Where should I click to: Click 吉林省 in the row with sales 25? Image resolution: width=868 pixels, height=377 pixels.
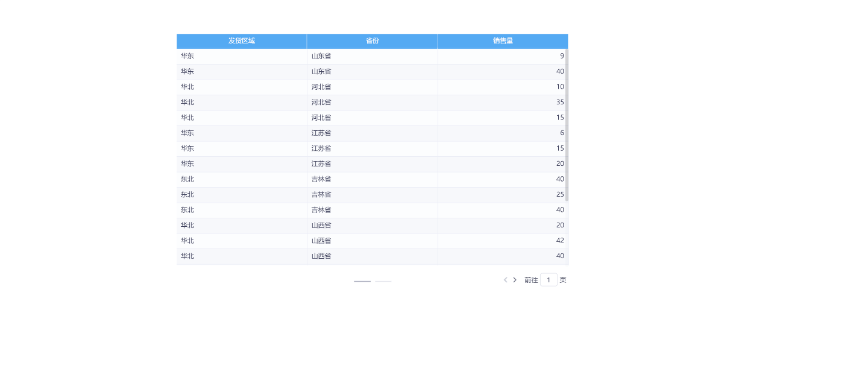(321, 195)
